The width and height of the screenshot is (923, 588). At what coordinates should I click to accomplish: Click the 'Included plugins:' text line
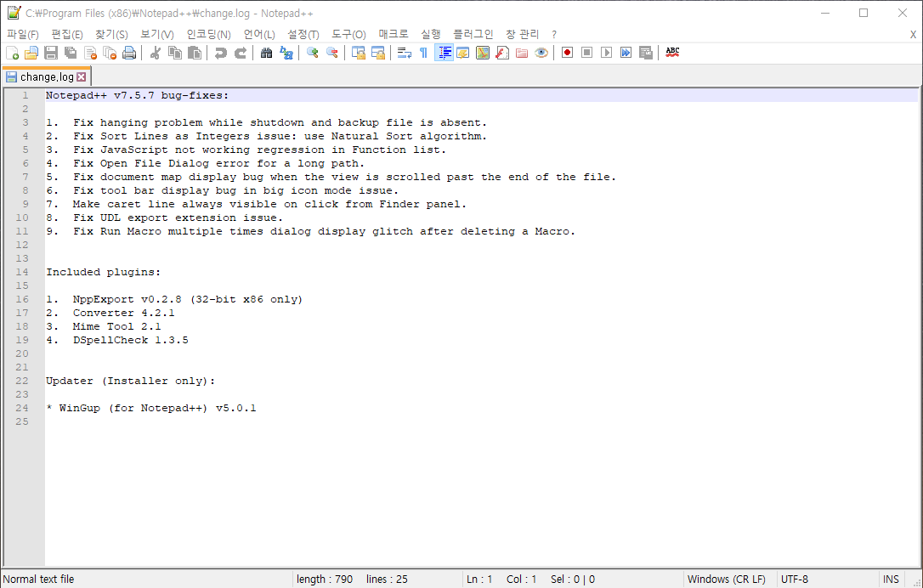point(104,272)
